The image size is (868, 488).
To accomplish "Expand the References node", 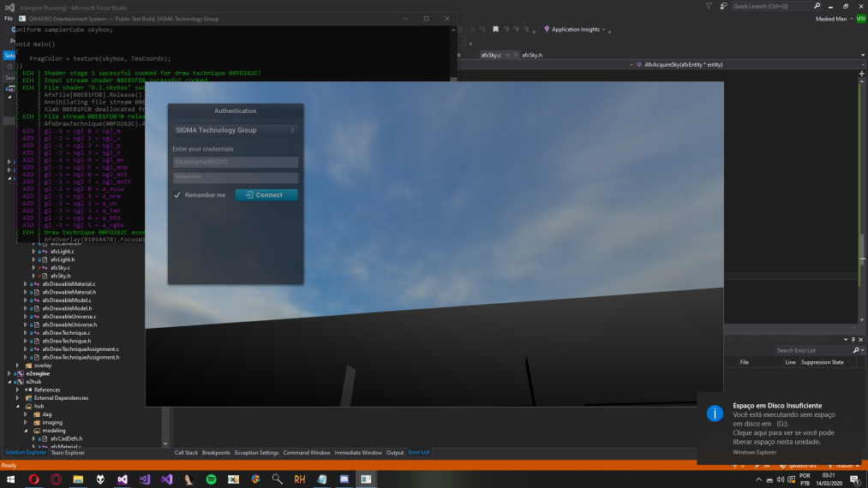I will coord(17,390).
